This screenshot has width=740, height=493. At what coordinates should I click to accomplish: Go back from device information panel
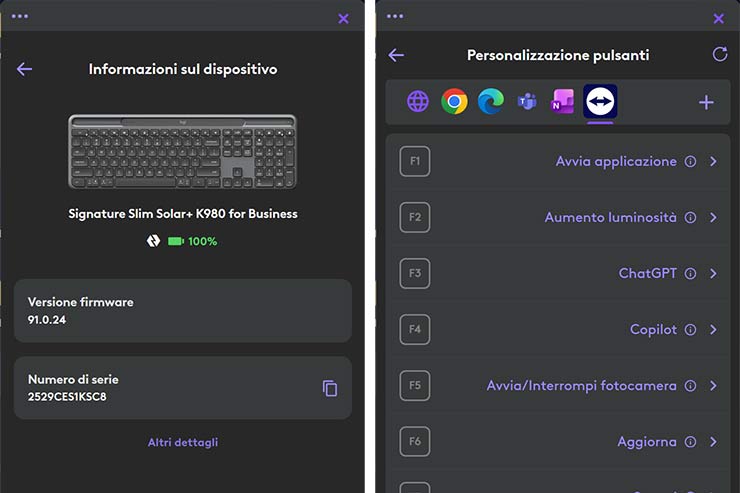point(25,69)
